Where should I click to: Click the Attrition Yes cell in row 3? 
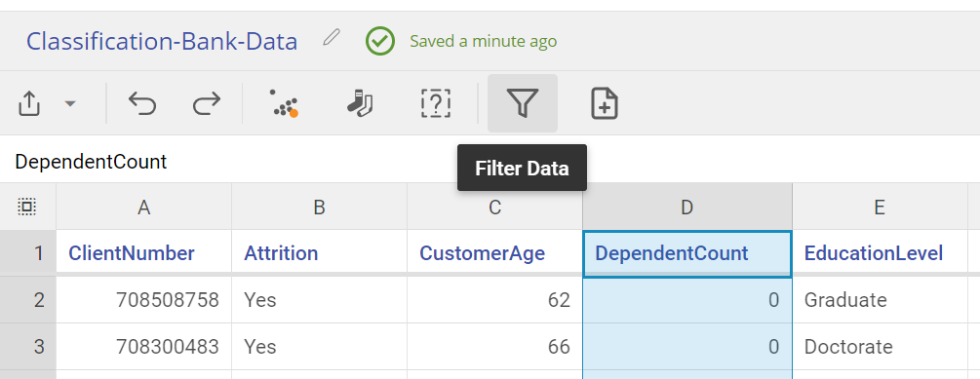[320, 347]
